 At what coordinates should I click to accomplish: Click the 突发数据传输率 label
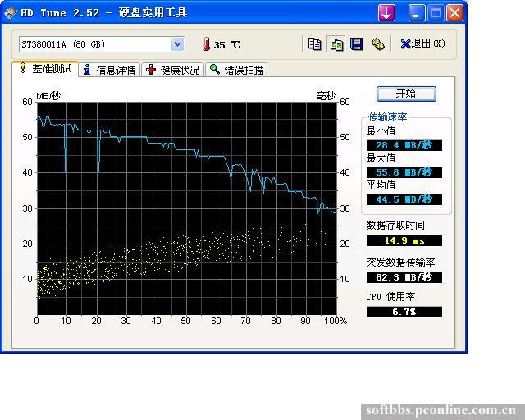[400, 262]
